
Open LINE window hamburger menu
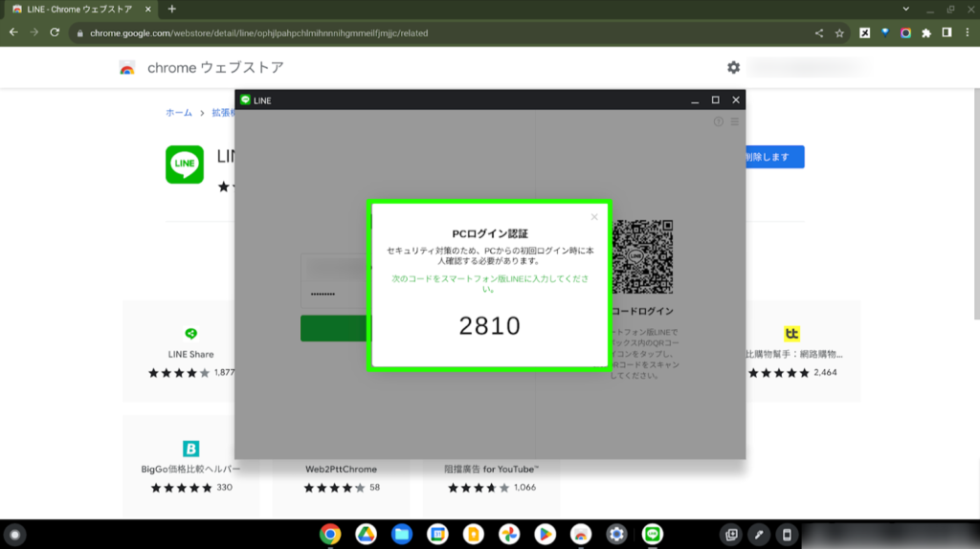pyautogui.click(x=735, y=121)
